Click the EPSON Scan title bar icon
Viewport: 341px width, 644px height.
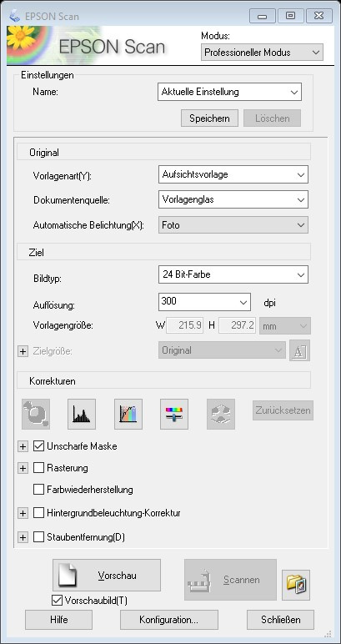point(15,17)
